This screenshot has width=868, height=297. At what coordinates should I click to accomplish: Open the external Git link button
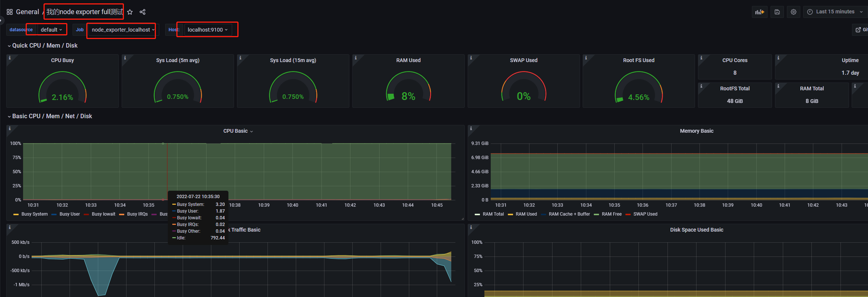(861, 30)
